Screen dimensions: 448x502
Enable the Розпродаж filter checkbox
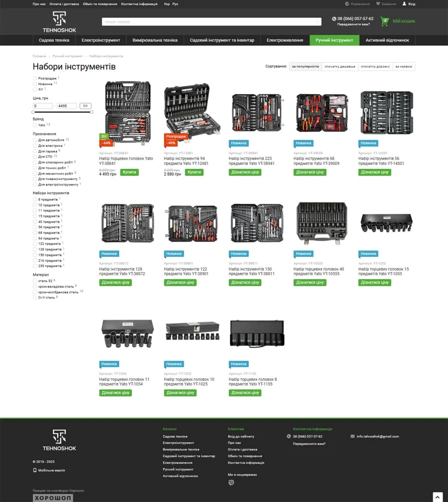point(35,78)
